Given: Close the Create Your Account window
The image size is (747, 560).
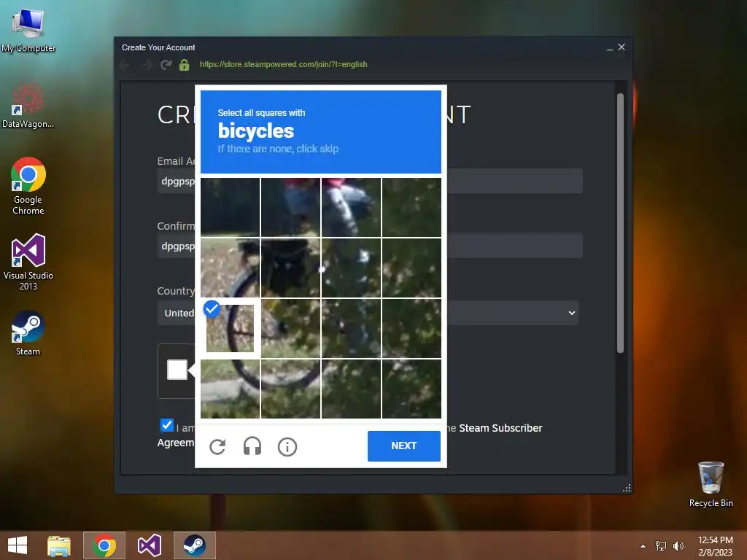Looking at the screenshot, I should [622, 47].
